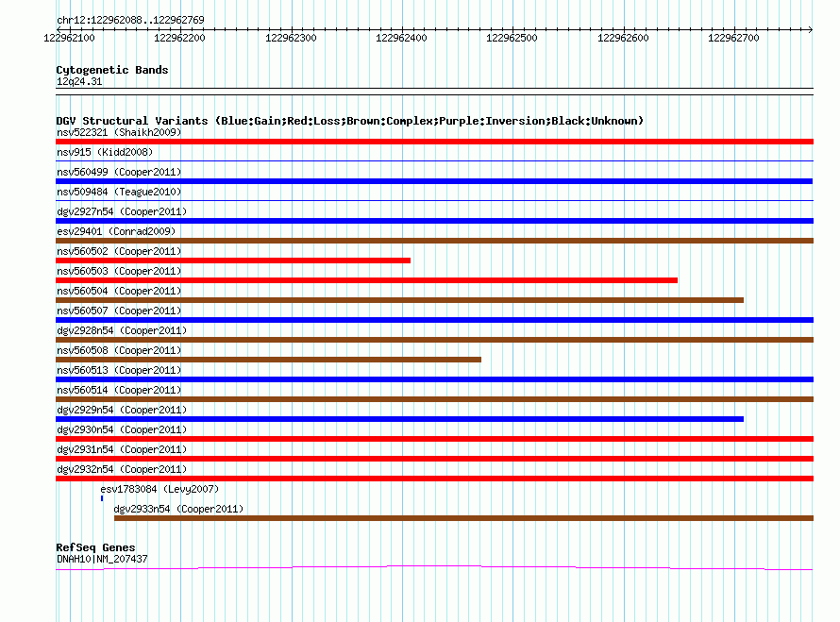Click the brown dgv2933n54 complex bar
The width and height of the screenshot is (840, 622).
tap(464, 518)
